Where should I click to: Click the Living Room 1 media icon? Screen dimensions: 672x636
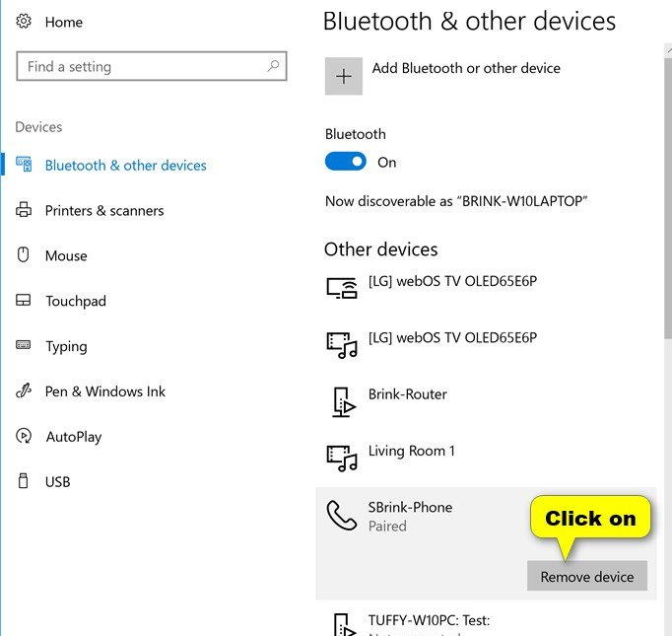pos(342,459)
